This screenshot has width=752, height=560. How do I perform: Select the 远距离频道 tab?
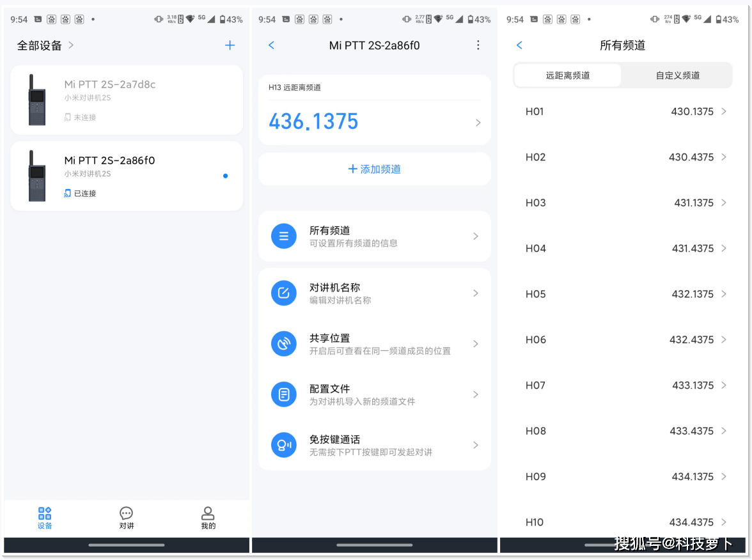click(568, 75)
